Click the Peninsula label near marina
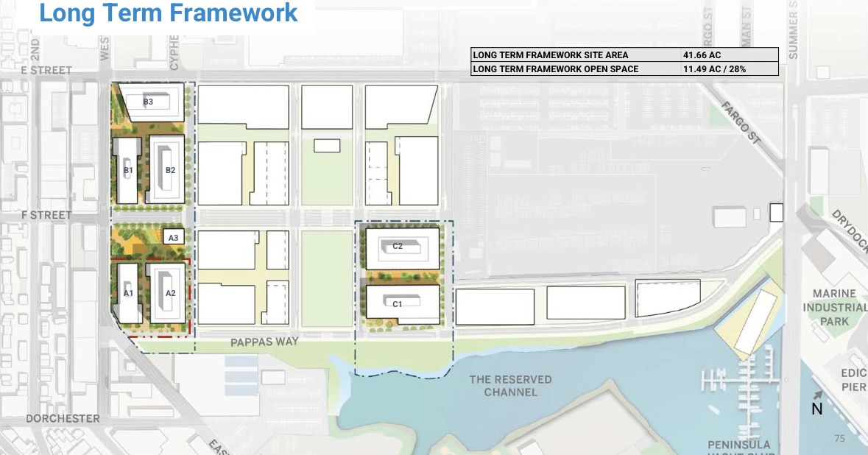 739,445
